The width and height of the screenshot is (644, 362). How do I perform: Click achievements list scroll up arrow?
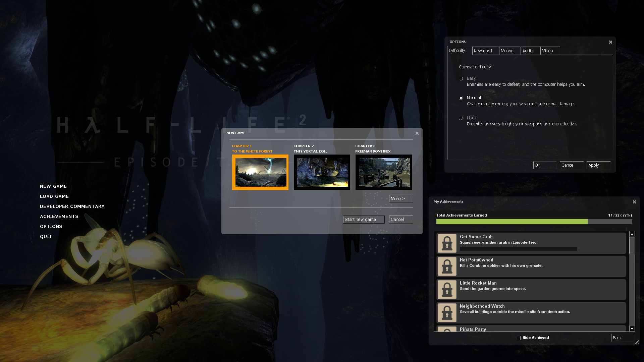(632, 234)
